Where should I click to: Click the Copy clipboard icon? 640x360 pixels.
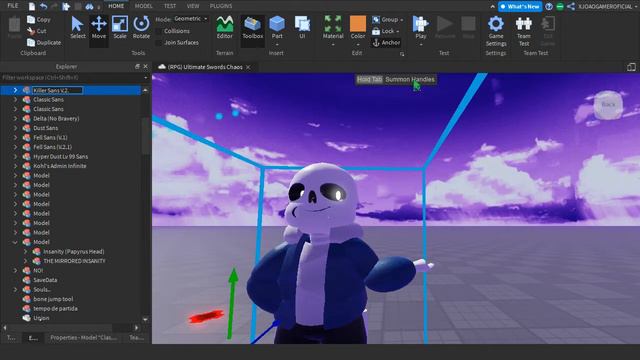point(31,19)
